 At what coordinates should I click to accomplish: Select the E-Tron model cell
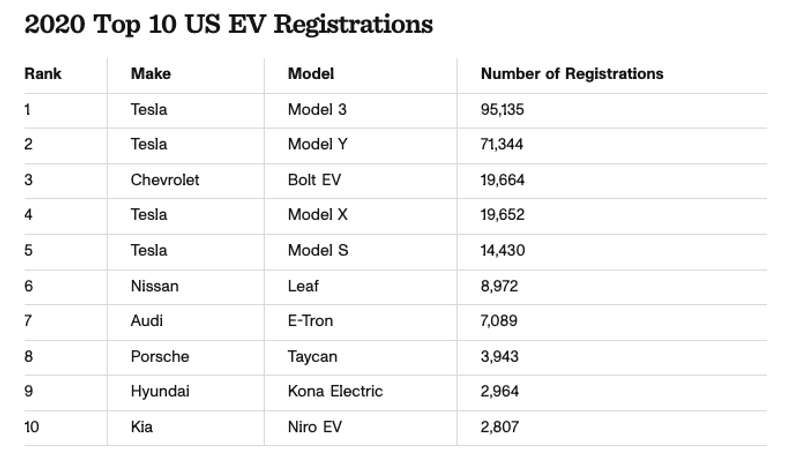point(310,321)
